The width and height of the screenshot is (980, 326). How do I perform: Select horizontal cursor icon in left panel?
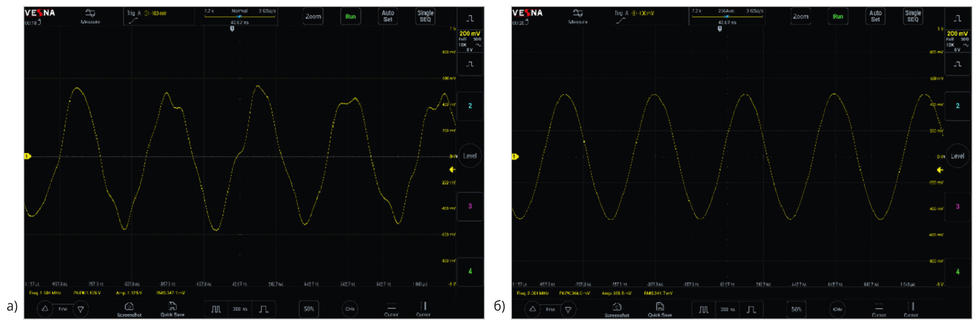[391, 309]
